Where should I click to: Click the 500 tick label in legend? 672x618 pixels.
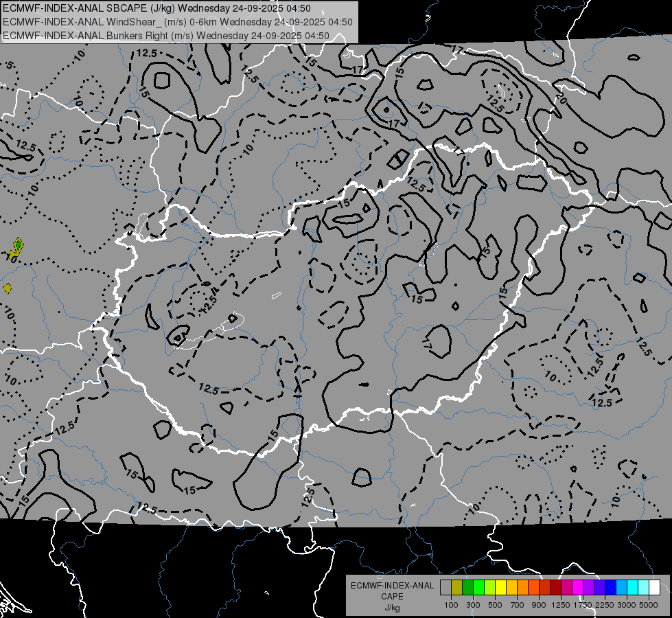tap(495, 605)
